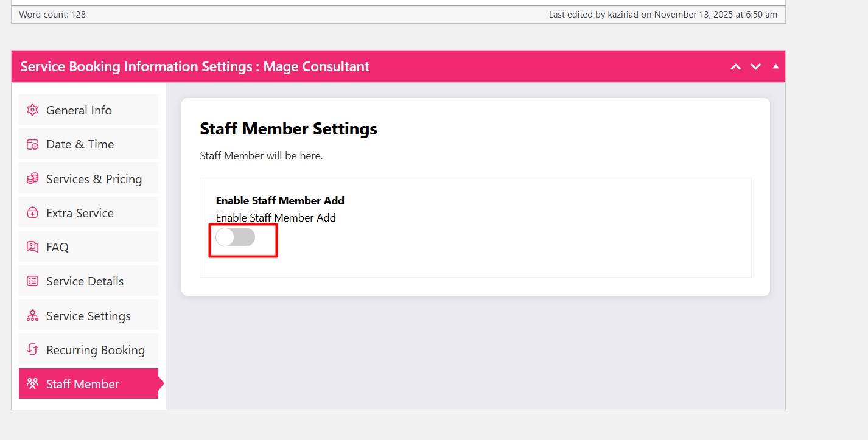Click the Staff Member people icon

32,384
